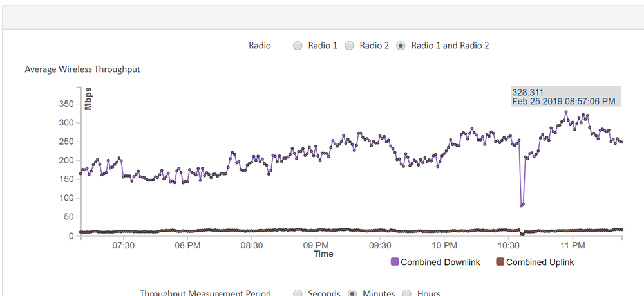Click the Feb 25 2019 08:57:06 PM timestamp
644x296 pixels.
[x=563, y=102]
